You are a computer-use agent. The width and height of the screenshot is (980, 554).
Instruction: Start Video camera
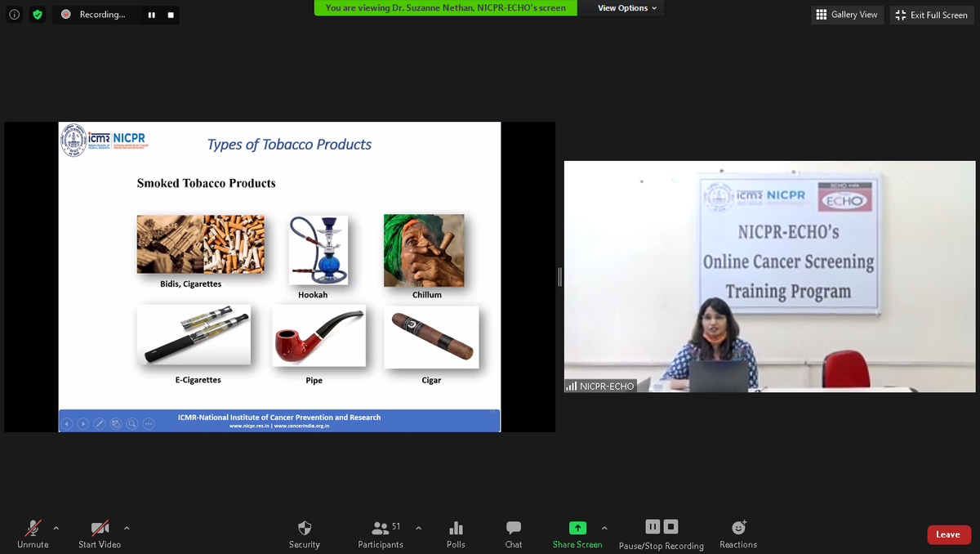pyautogui.click(x=100, y=534)
